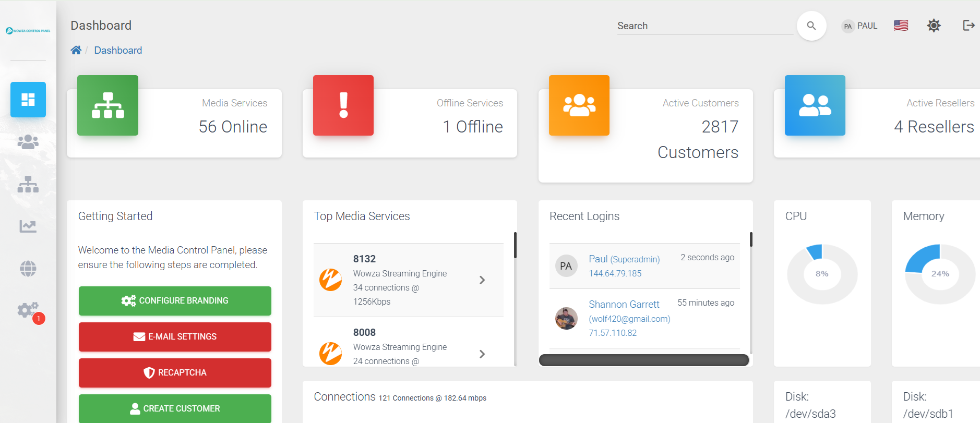Click IP address 71.57.110.82

click(613, 333)
